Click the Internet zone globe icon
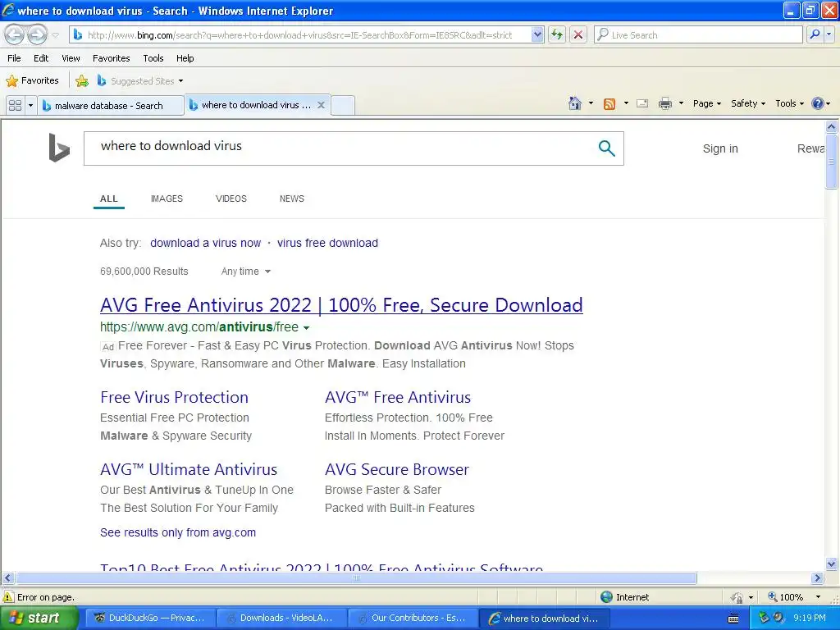 click(x=606, y=597)
